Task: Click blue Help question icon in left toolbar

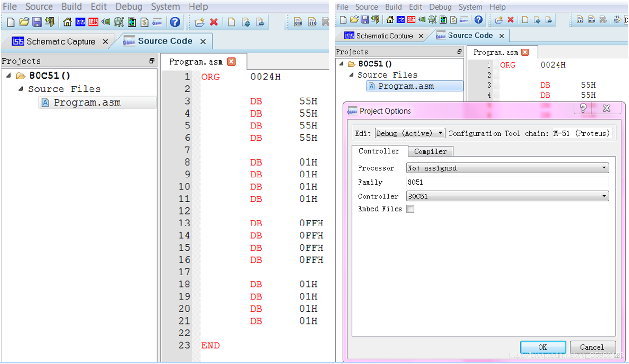Action: 175,22
